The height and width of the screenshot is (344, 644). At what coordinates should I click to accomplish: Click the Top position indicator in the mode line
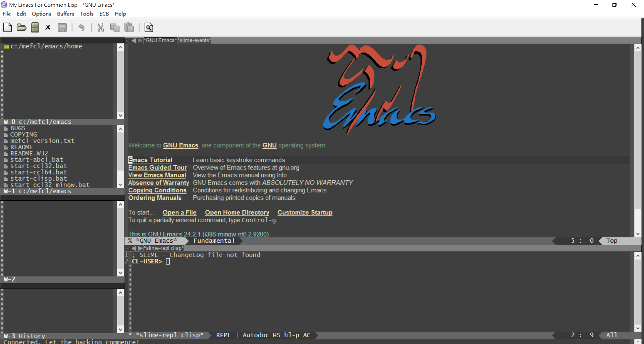[x=611, y=241]
